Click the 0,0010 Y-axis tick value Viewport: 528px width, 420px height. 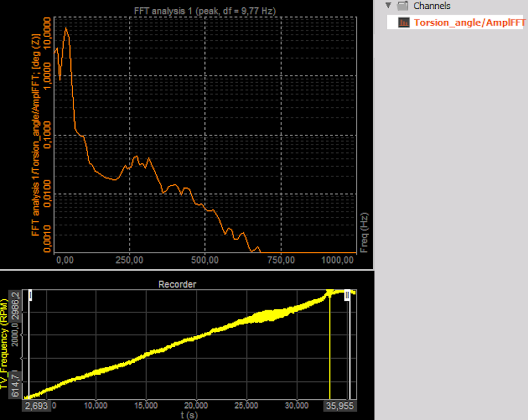[47, 239]
